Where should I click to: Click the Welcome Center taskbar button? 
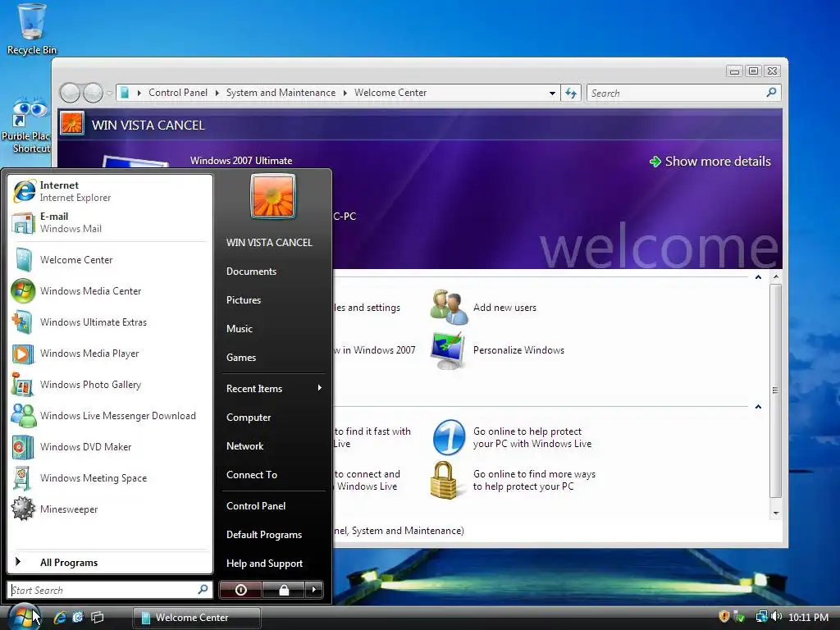click(197, 618)
